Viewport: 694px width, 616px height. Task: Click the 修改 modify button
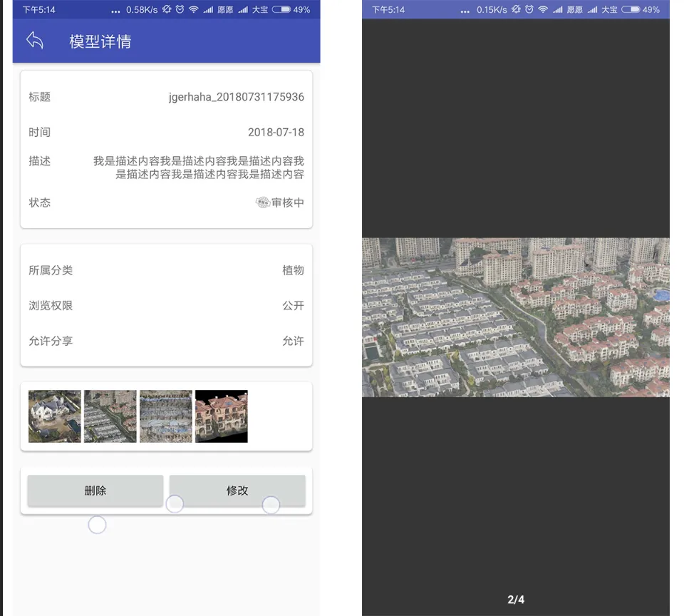point(237,491)
